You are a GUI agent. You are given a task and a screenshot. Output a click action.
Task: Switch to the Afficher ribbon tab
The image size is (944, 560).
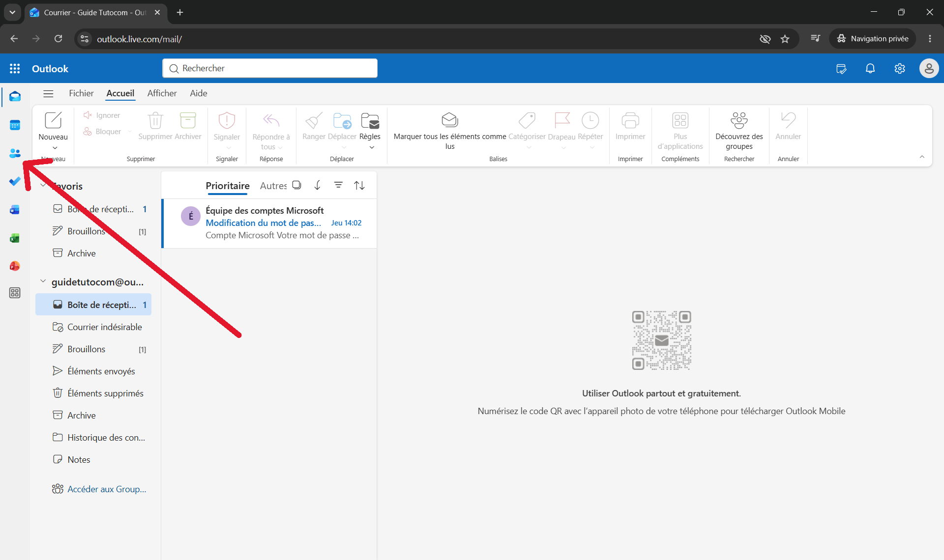pos(162,93)
